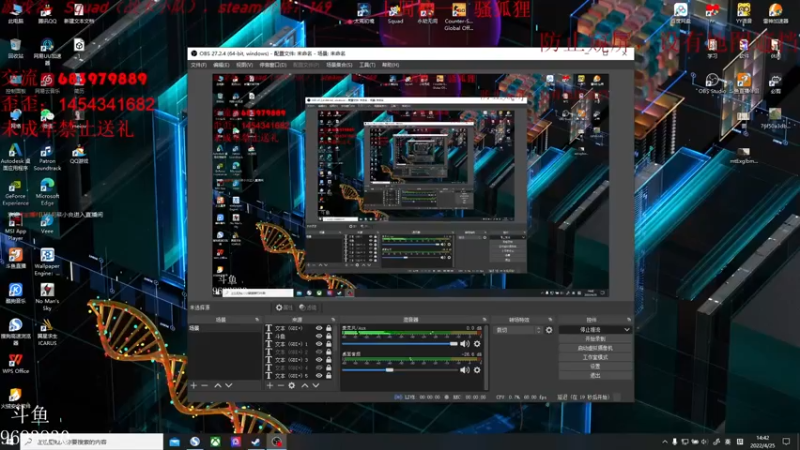Expand the 停止推流 button dropdown arrow

coord(627,330)
